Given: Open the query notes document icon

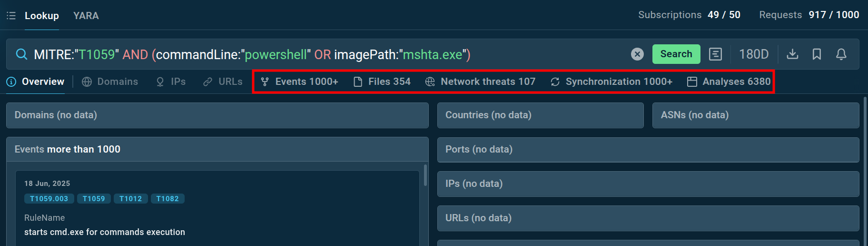Looking at the screenshot, I should point(715,54).
